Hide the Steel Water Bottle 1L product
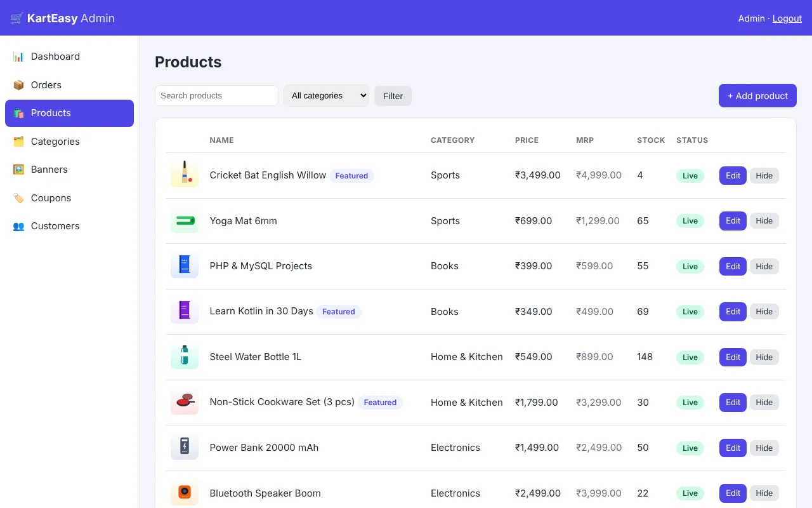 [x=764, y=358]
